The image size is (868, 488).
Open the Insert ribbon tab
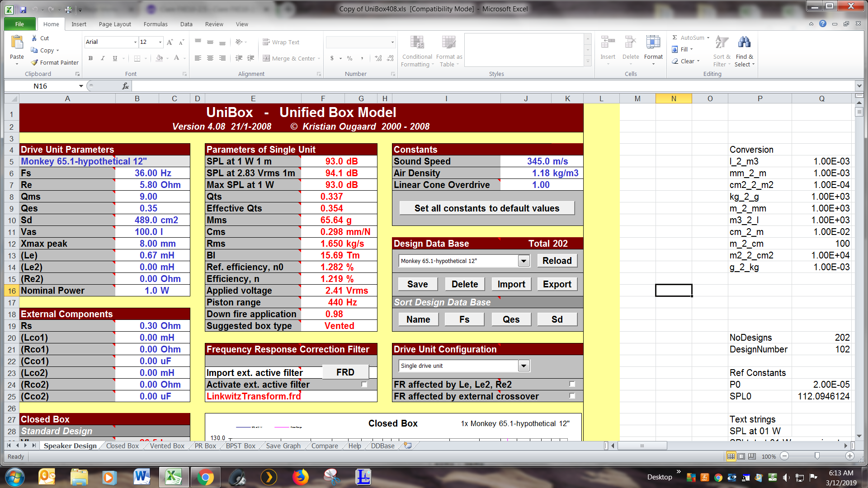tap(79, 24)
